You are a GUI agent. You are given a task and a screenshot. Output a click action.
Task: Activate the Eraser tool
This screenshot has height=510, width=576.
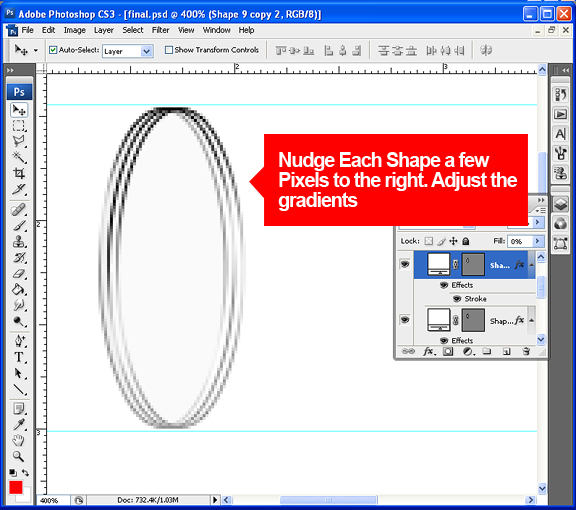pyautogui.click(x=19, y=273)
